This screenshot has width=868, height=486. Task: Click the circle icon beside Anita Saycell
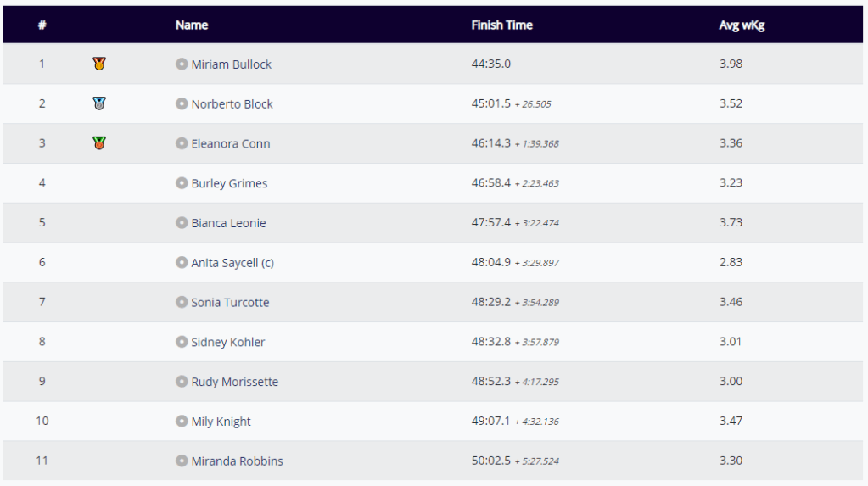[x=182, y=263]
